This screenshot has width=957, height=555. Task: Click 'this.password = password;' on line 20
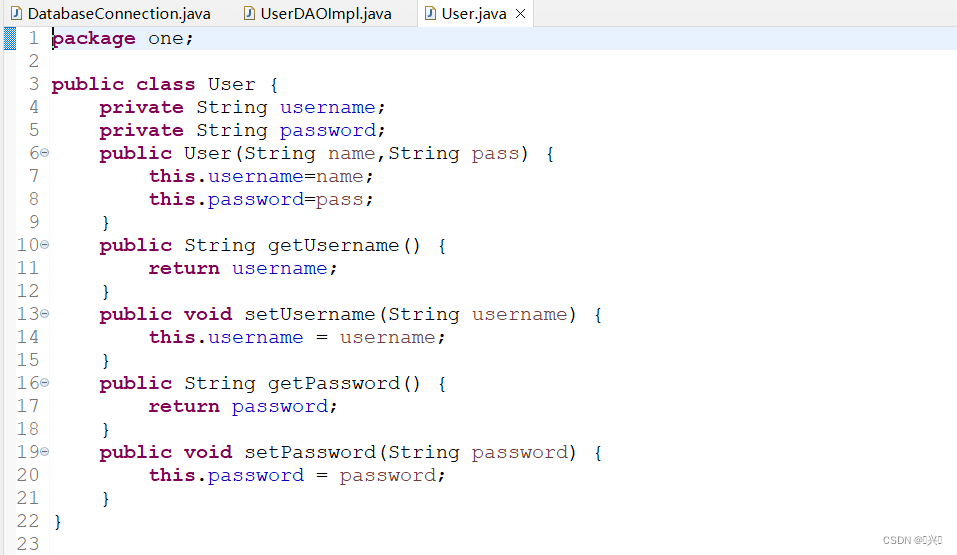pyautogui.click(x=297, y=476)
